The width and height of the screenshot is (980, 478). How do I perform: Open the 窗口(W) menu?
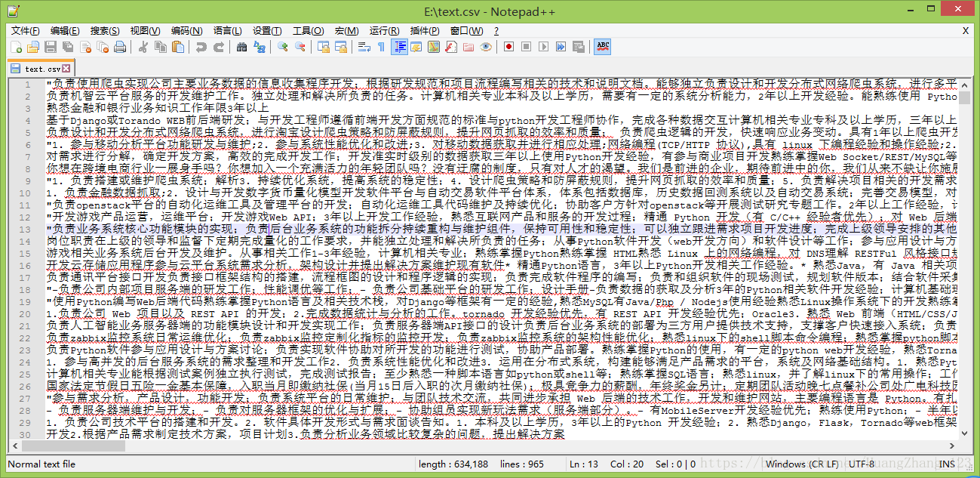pos(466,31)
